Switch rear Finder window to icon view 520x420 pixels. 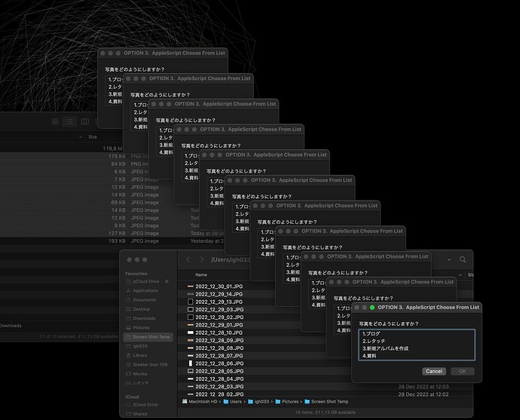pyautogui.click(x=55, y=121)
